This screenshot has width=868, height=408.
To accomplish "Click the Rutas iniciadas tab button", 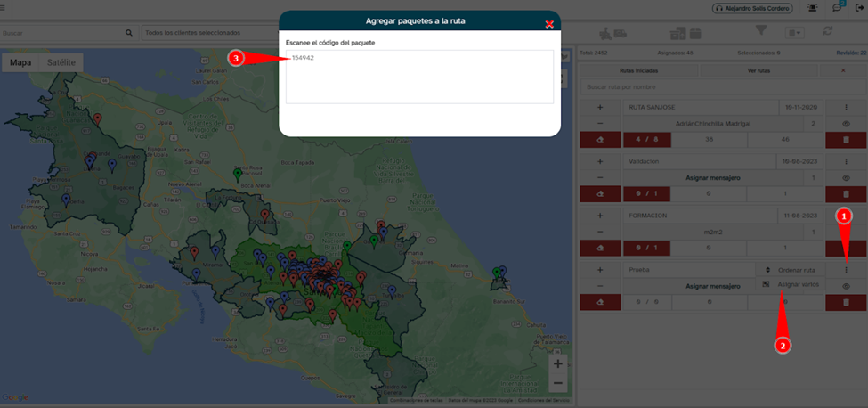I will coord(639,71).
